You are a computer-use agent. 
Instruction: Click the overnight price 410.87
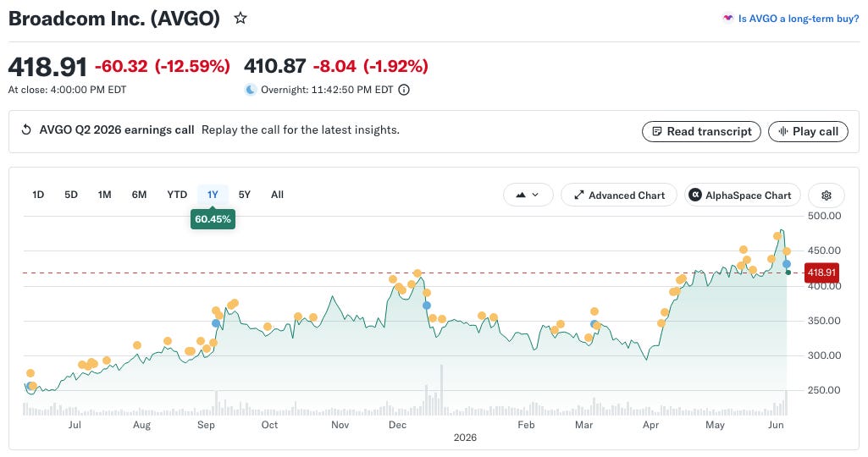click(274, 66)
